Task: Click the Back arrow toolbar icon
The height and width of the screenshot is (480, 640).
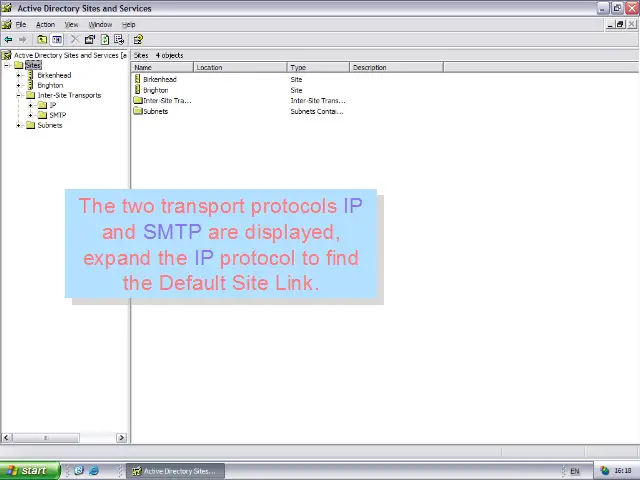Action: tap(8, 40)
